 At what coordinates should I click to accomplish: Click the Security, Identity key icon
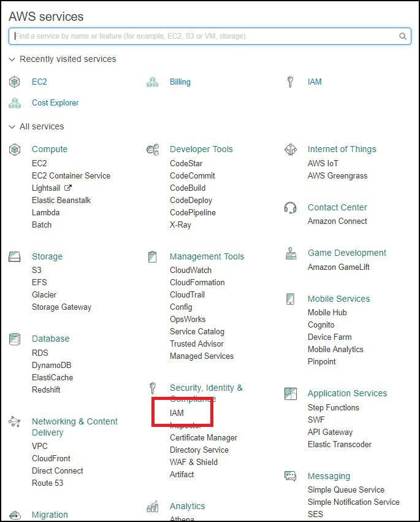153,388
